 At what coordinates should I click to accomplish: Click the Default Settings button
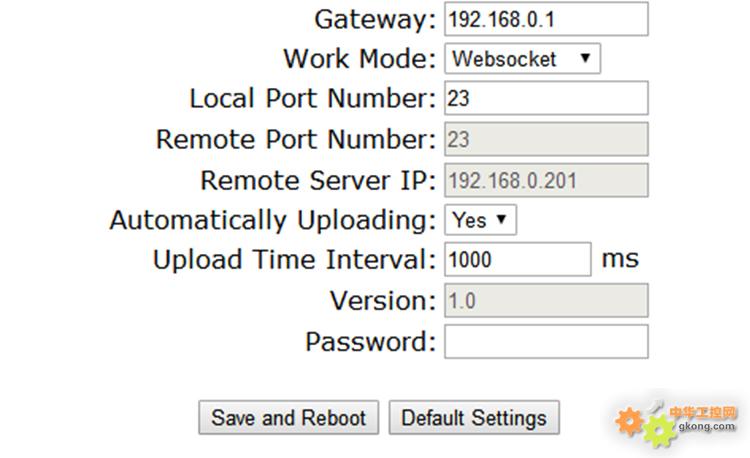(474, 417)
